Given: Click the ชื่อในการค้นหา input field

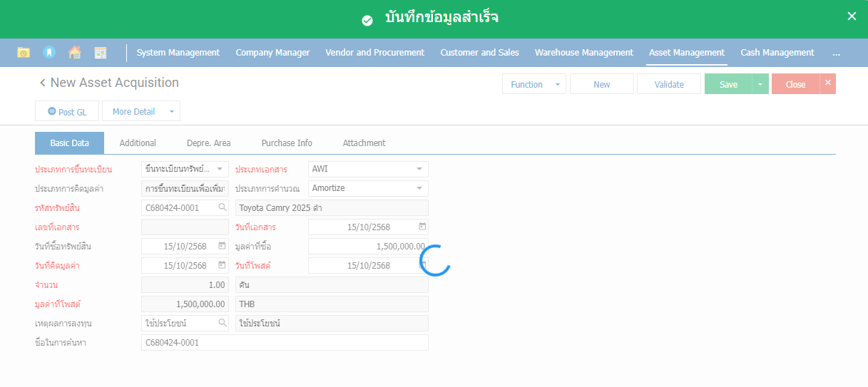Looking at the screenshot, I should pyautogui.click(x=285, y=343).
